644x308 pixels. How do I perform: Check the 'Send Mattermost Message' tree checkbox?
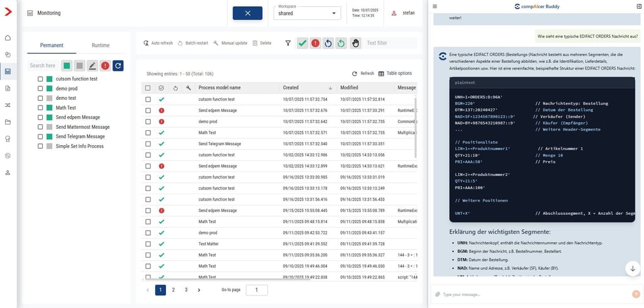(x=40, y=127)
